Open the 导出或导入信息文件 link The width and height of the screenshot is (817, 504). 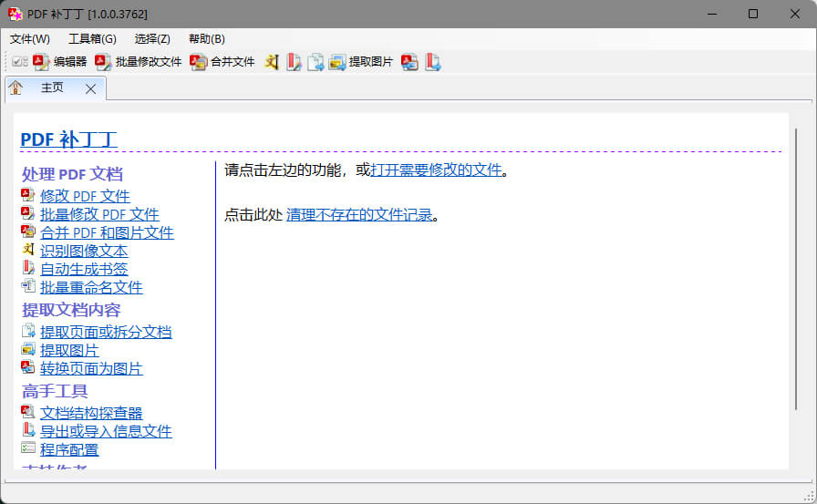coord(106,431)
